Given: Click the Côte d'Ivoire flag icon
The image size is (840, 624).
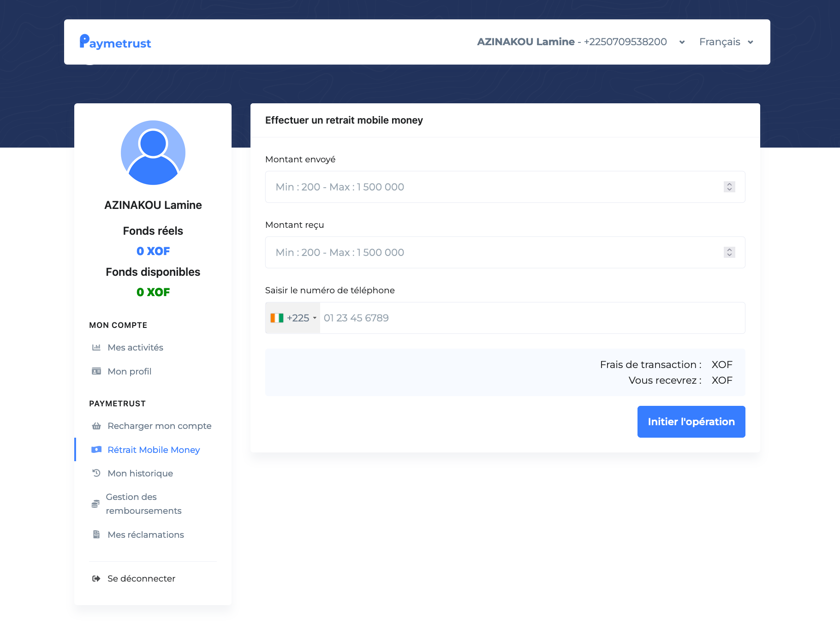Looking at the screenshot, I should 277,318.
